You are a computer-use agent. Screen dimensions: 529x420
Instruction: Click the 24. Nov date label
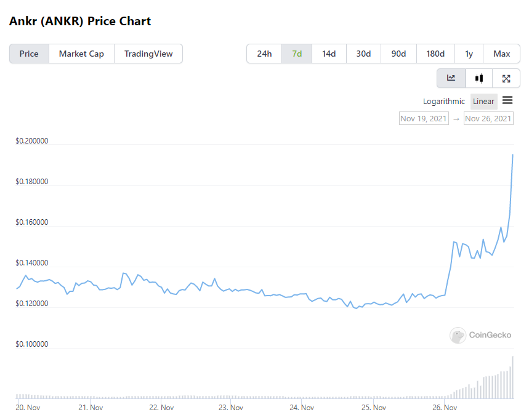coord(302,408)
